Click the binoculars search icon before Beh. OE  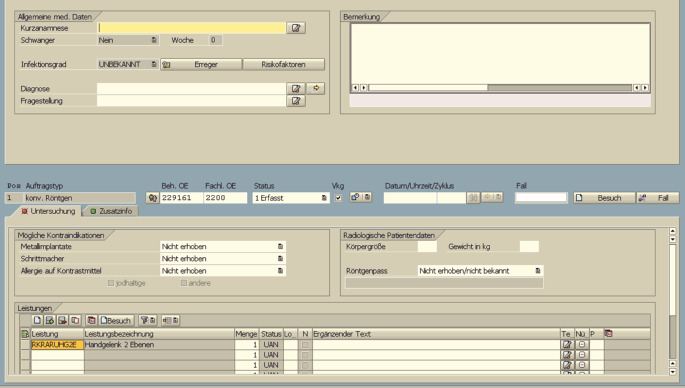[x=152, y=198]
